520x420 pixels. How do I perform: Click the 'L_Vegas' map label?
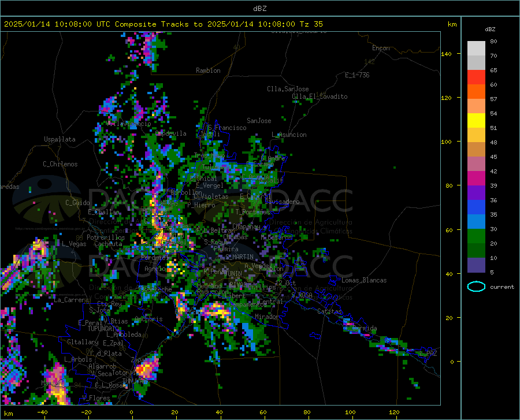[x=74, y=244]
